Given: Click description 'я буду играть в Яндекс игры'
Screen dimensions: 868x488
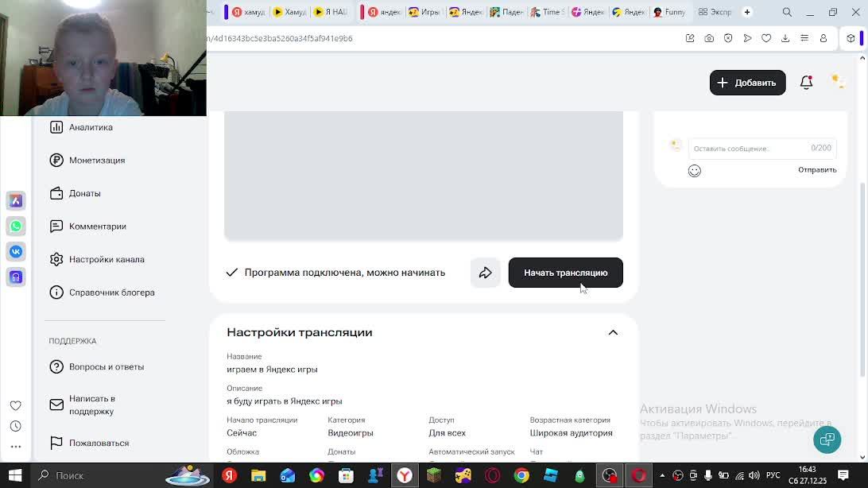Looking at the screenshot, I should click(284, 401).
